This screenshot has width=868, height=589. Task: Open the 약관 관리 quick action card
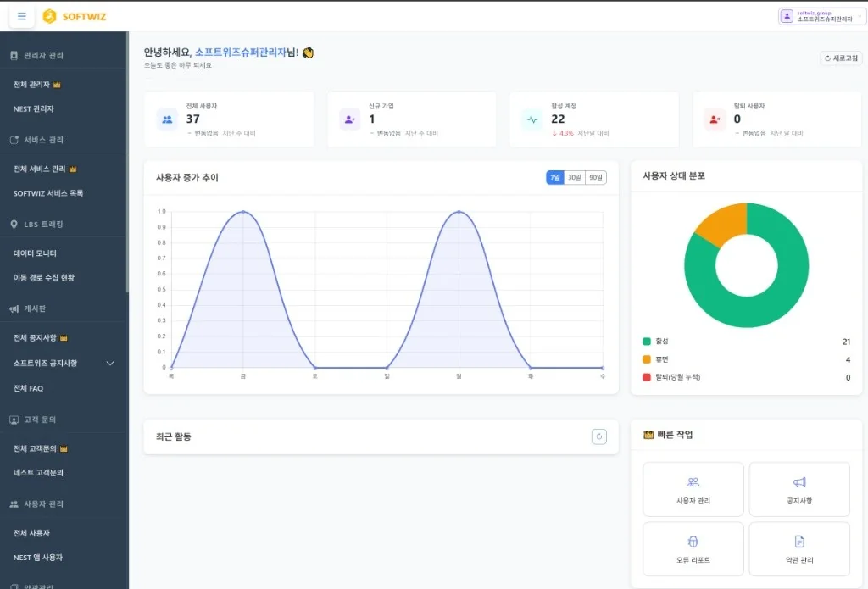tap(799, 548)
